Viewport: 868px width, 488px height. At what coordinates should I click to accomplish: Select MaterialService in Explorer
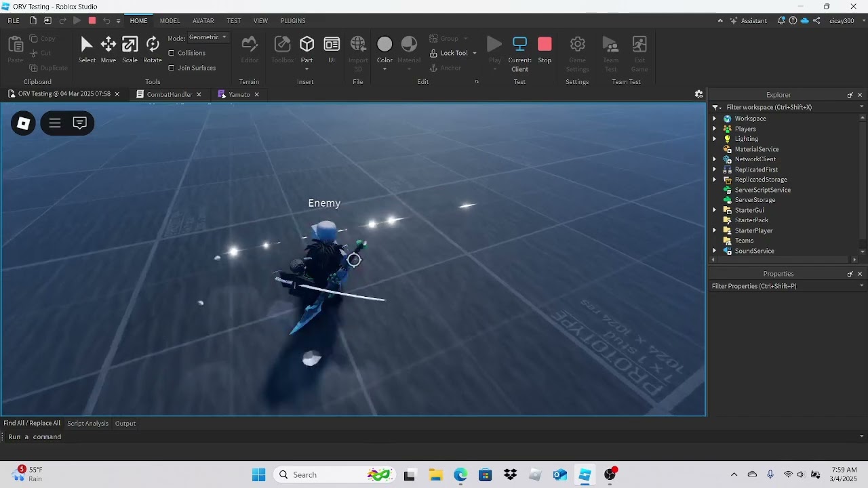pos(757,149)
